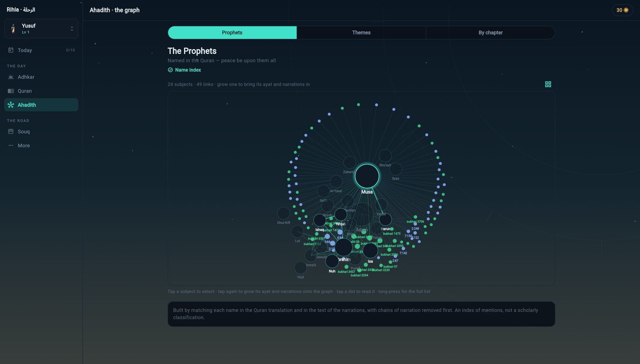Open the 2:248 ayah dot
The width and height of the screenshot is (640, 364).
[x=415, y=224]
